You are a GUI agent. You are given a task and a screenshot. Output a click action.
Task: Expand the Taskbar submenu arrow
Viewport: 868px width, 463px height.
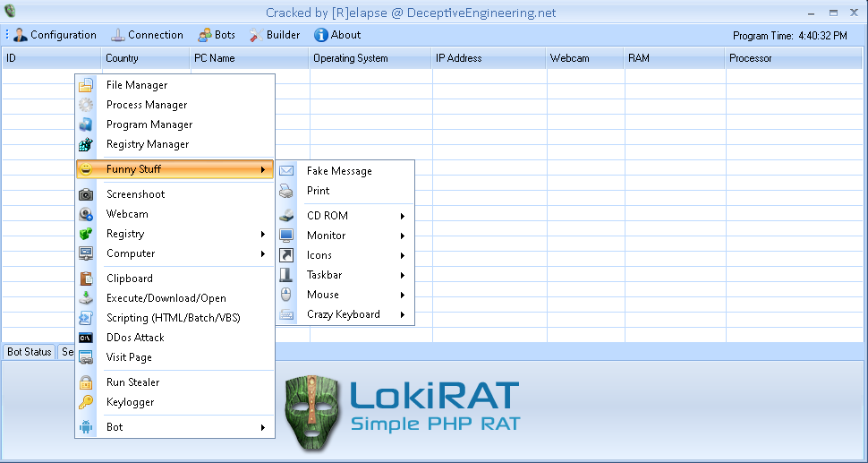point(403,275)
